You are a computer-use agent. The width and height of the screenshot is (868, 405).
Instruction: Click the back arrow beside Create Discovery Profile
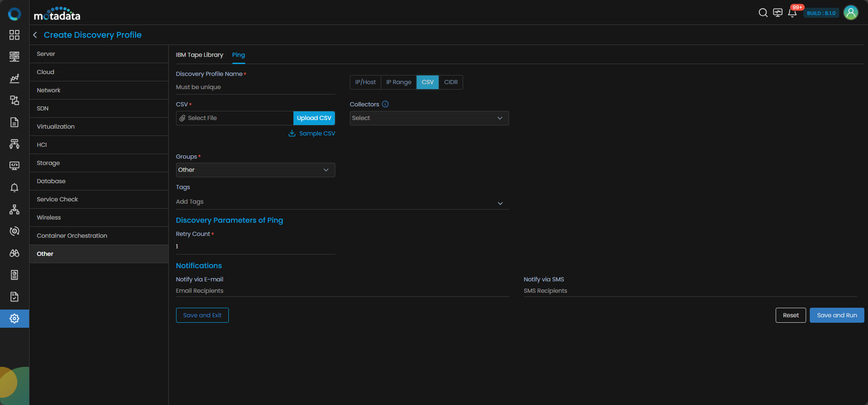point(35,35)
